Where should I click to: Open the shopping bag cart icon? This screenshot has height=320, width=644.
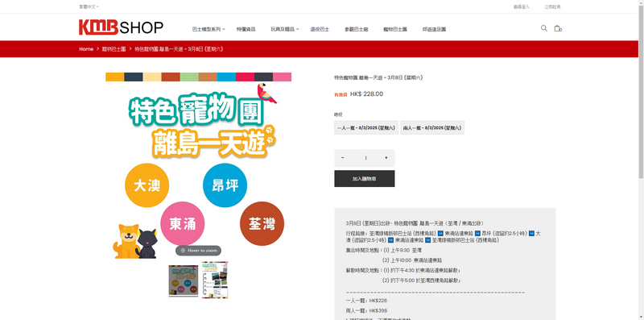(x=557, y=28)
